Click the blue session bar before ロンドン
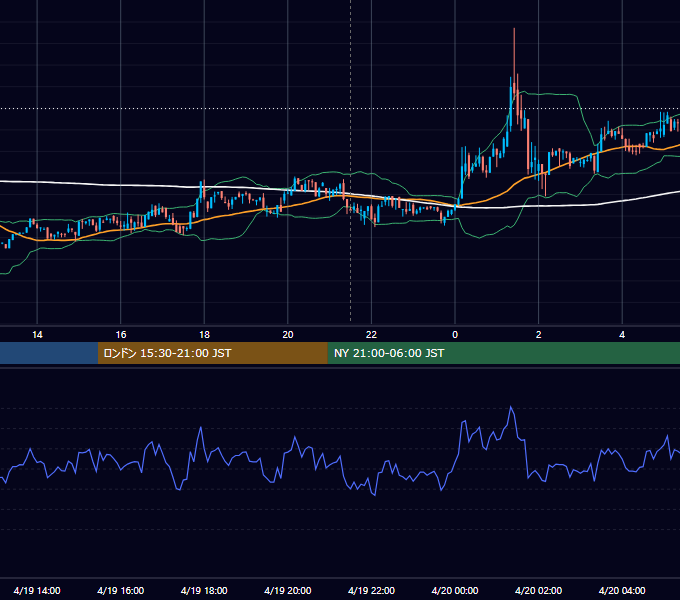 [49, 353]
